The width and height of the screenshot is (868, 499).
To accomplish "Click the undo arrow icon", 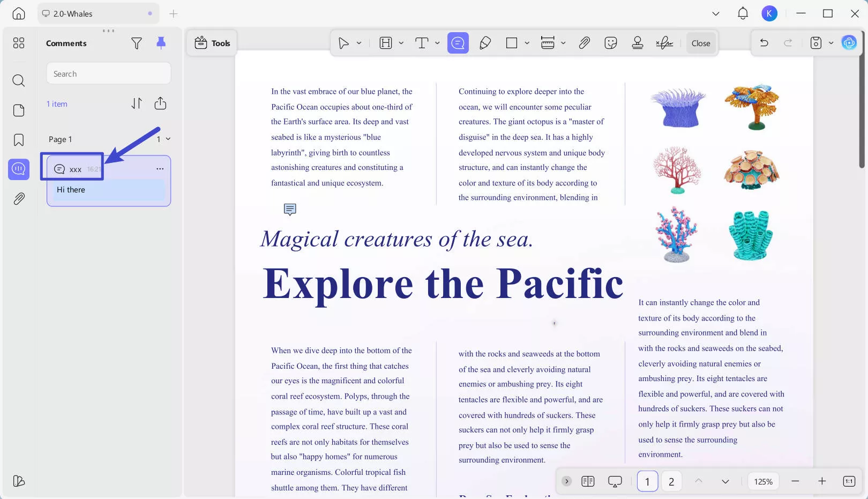I will click(x=764, y=43).
